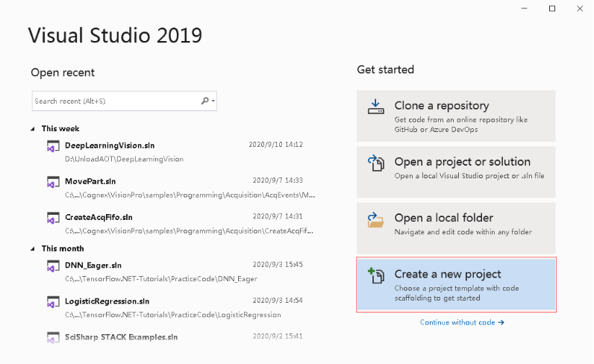Click the CreateAcqFifo.sln solution icon
The height and width of the screenshot is (364, 594).
[x=53, y=218]
